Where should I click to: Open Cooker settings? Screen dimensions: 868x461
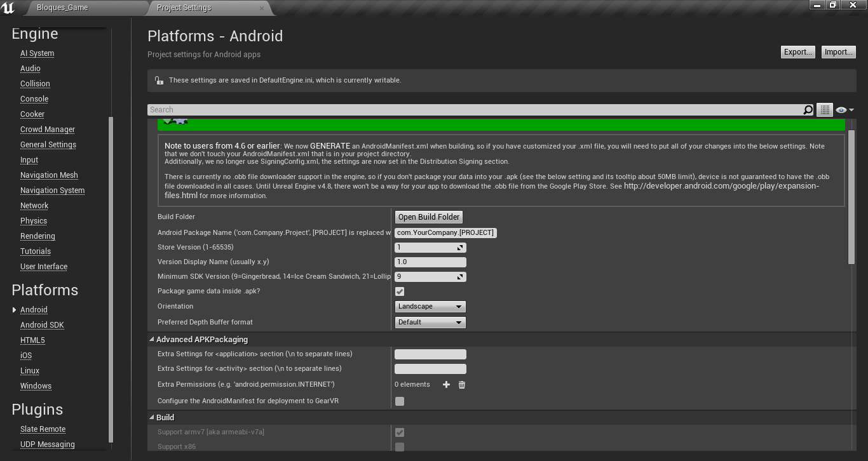(32, 114)
